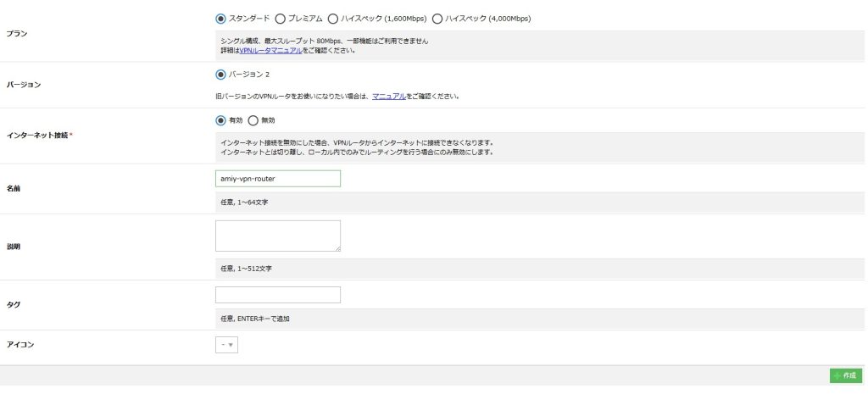Click the プラン row label

point(15,33)
